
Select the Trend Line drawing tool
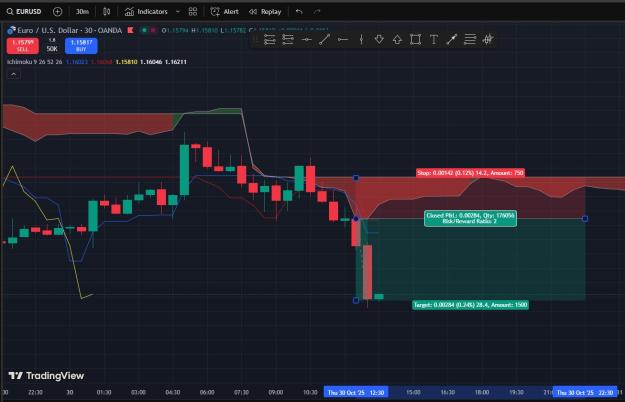[324, 39]
